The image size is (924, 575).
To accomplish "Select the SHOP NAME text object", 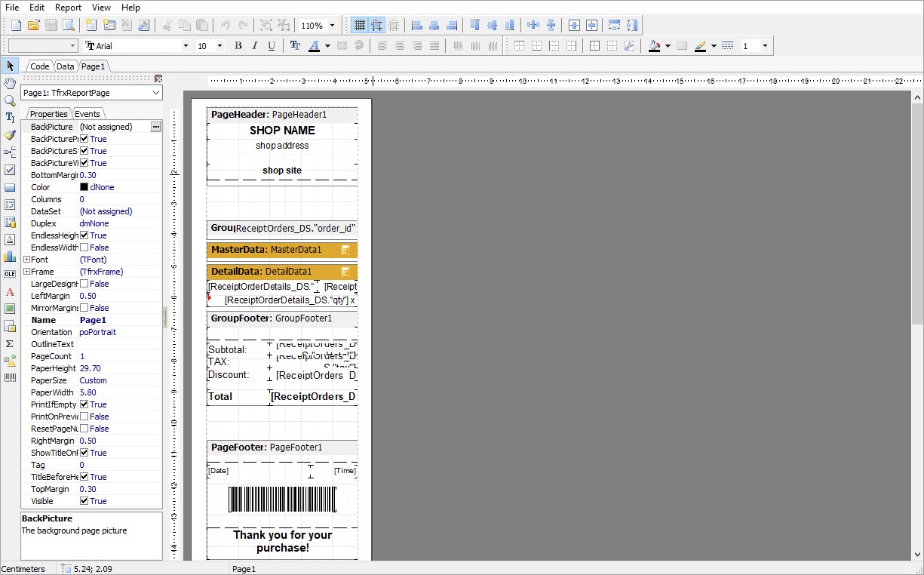I will [283, 131].
